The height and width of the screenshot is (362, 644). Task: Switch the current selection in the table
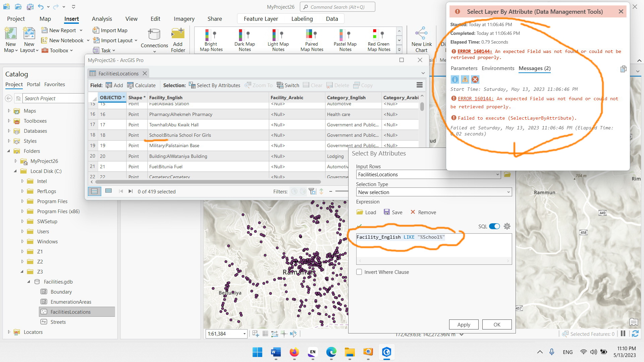[x=287, y=85]
